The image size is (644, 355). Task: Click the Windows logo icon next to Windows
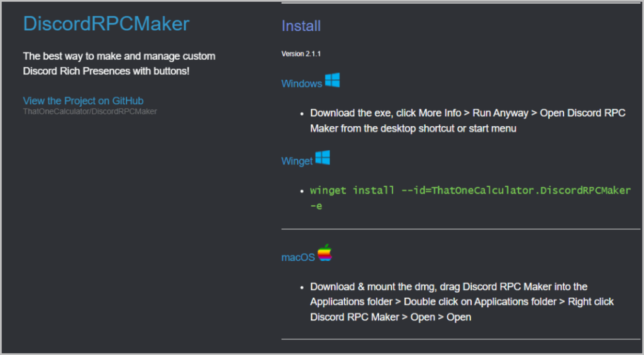click(332, 80)
